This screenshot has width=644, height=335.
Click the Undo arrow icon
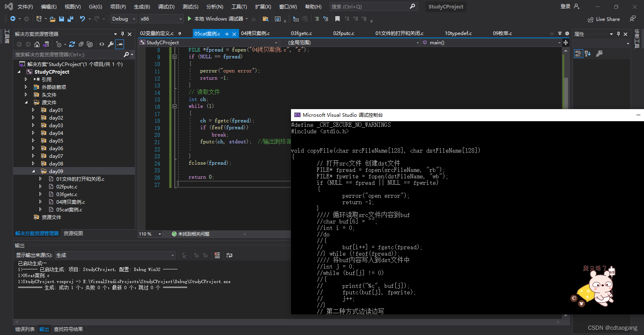[x=83, y=19]
